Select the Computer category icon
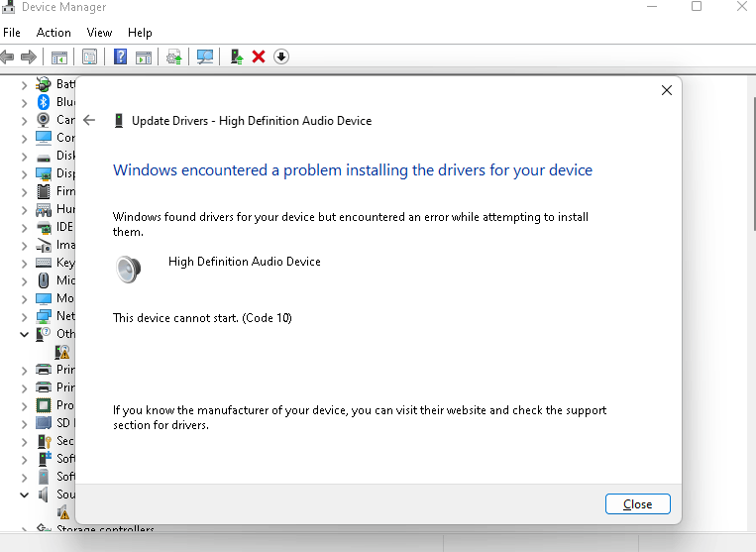Image resolution: width=756 pixels, height=552 pixels. [x=44, y=138]
